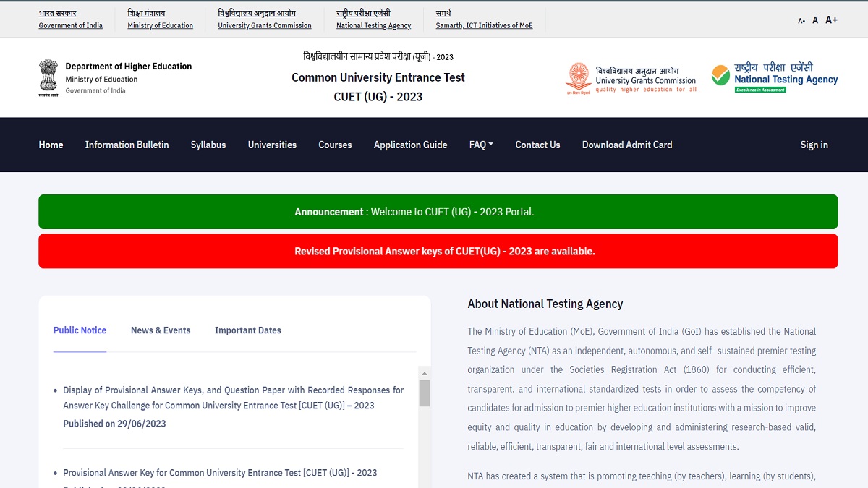Decrease font size with A- button
868x488 pixels.
801,21
